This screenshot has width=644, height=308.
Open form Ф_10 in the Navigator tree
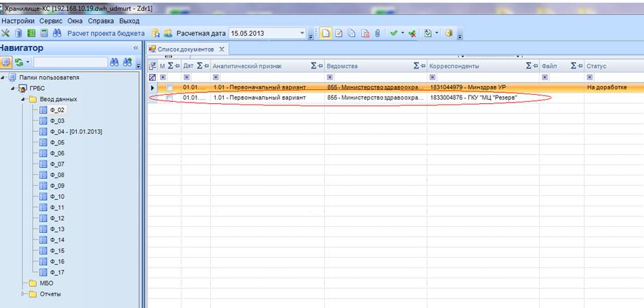click(x=57, y=197)
